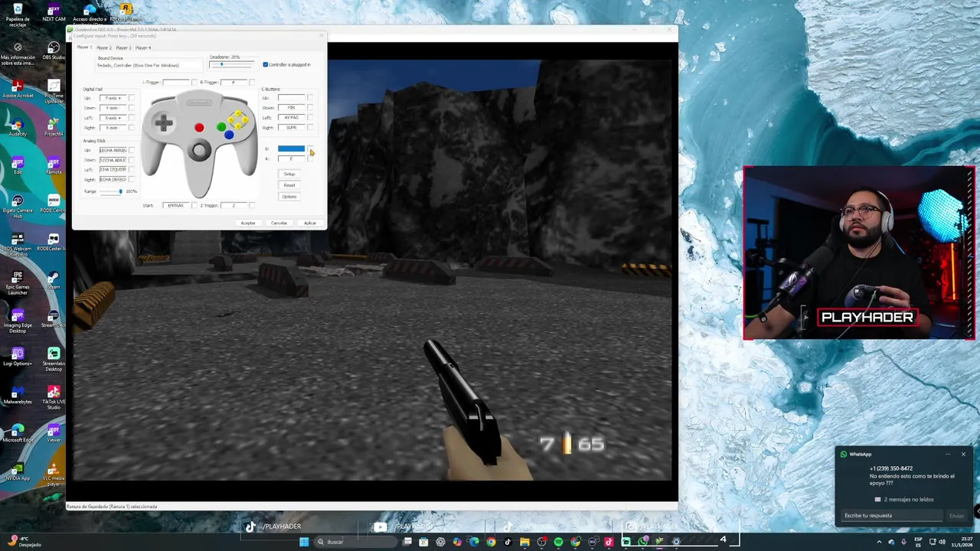Open the Streamlabs Desktop shortcut
980x551 pixels.
pos(54,358)
